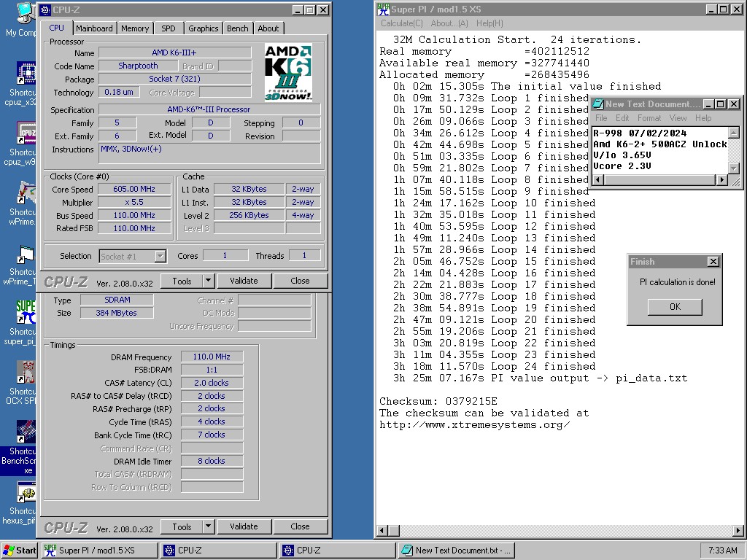Click the Tools button in upper CPU-Z window
The width and height of the screenshot is (747, 560).
[182, 281]
